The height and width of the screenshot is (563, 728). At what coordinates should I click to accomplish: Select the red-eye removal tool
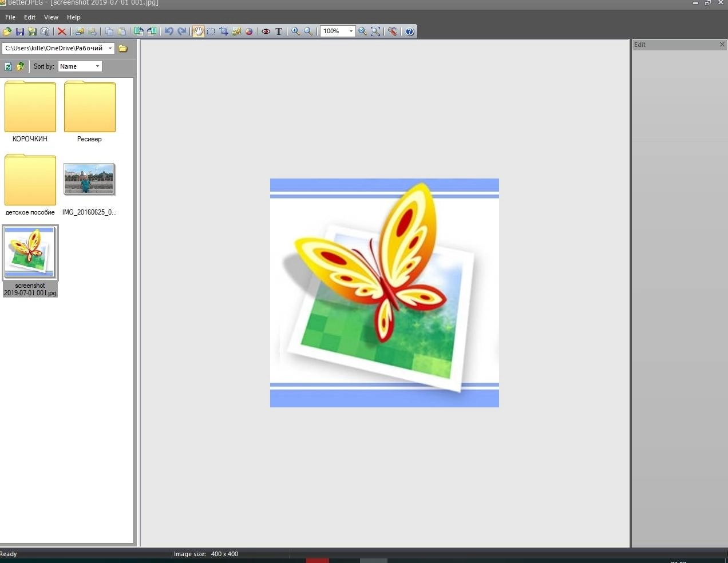(266, 31)
